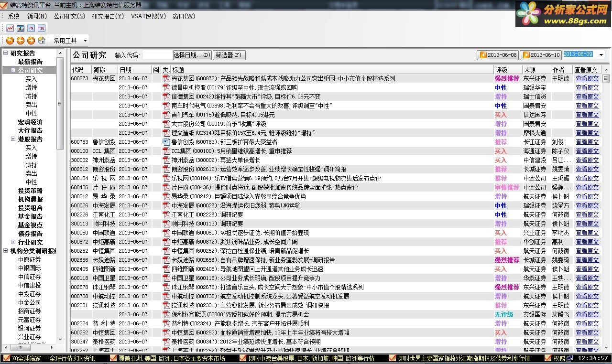Open 查看原文 link for 乐视网 row
The width and height of the screenshot is (612, 364).
(587, 178)
